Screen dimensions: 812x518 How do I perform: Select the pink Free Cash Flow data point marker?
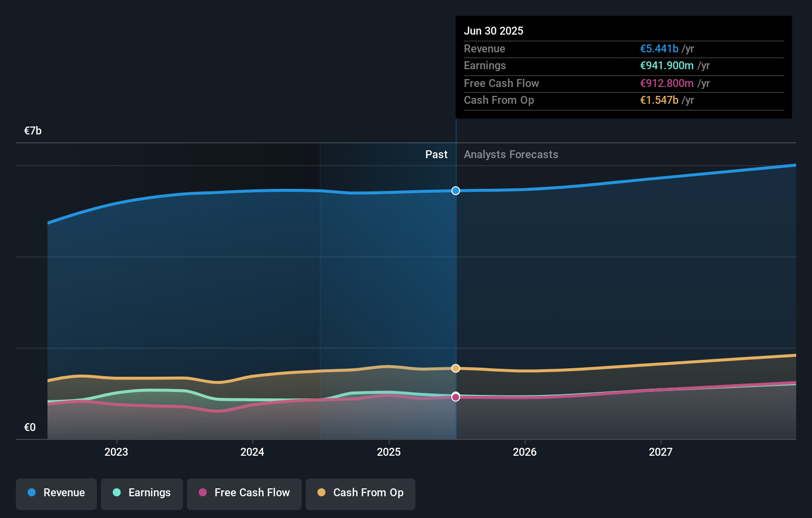coord(455,396)
